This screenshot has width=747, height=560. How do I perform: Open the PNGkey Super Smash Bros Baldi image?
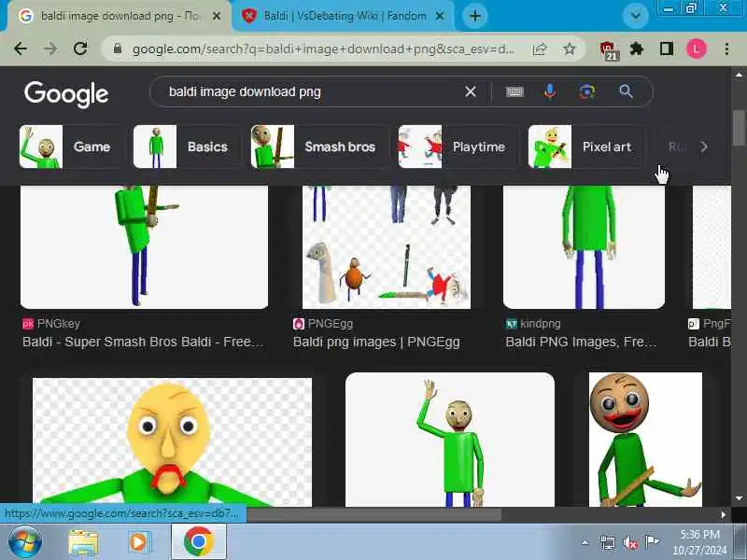145,247
